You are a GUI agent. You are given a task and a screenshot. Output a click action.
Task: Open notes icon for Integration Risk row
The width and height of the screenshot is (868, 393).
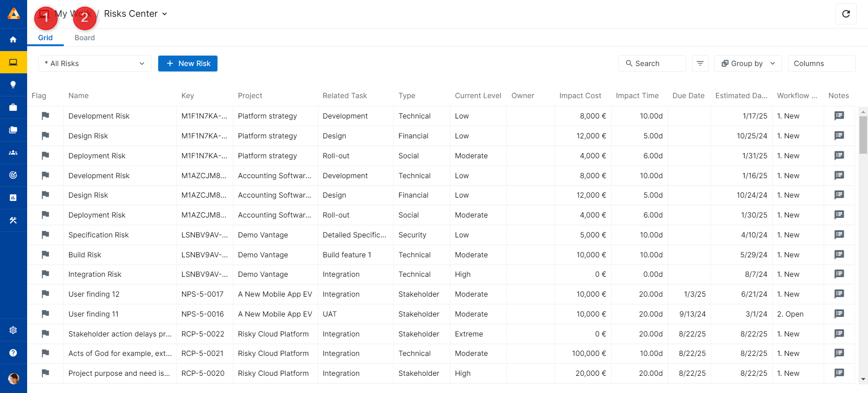pyautogui.click(x=839, y=274)
